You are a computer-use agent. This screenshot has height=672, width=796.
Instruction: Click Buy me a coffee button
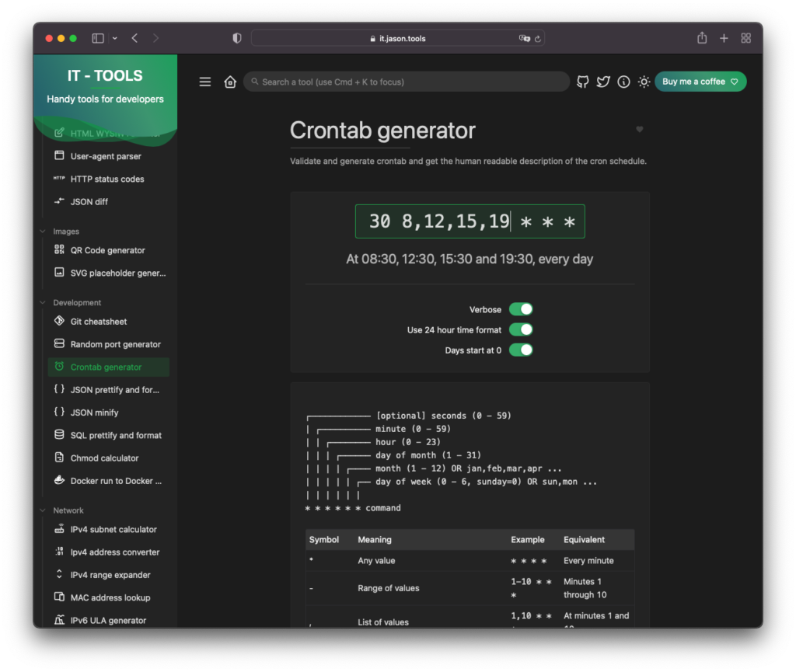pos(700,82)
